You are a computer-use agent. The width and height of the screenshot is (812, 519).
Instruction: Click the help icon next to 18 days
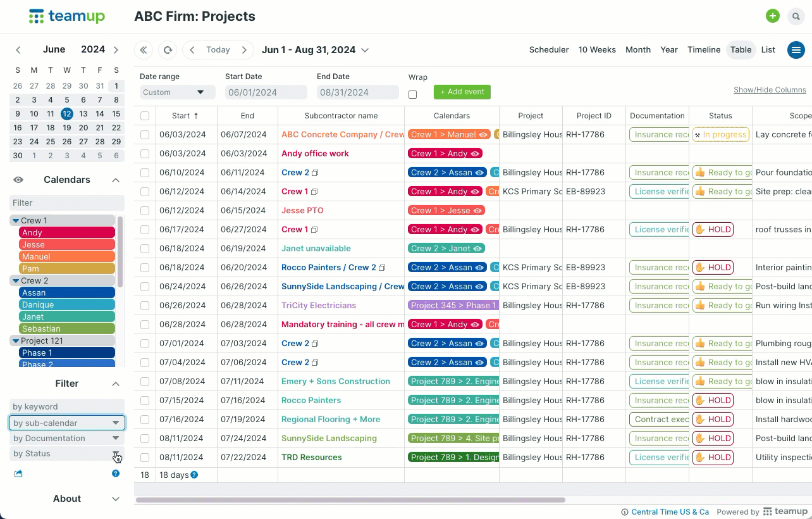(x=194, y=475)
